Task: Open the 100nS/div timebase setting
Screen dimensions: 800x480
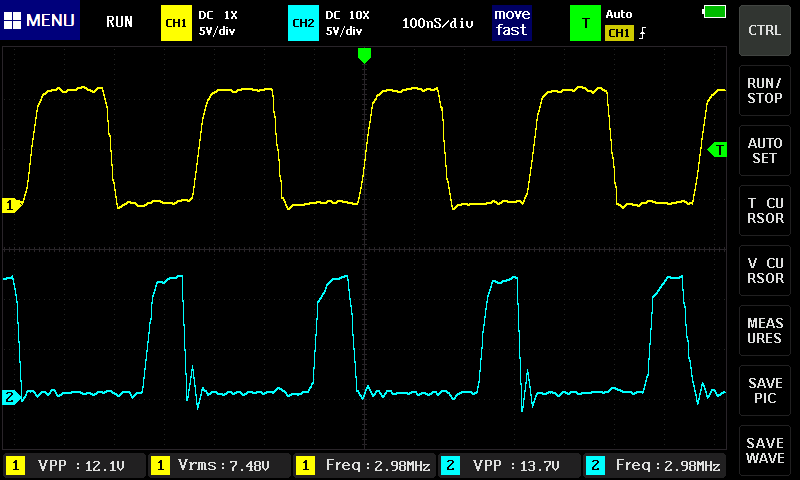Action: pyautogui.click(x=437, y=22)
